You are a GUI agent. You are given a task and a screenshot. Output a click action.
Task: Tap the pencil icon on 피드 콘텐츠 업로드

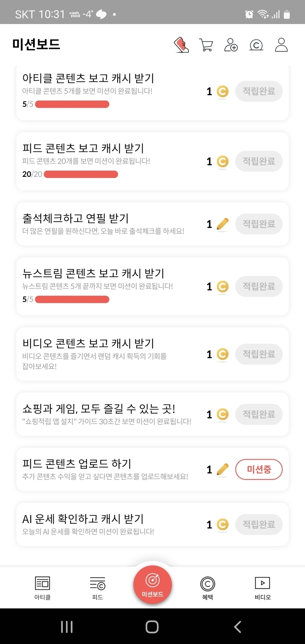[222, 469]
